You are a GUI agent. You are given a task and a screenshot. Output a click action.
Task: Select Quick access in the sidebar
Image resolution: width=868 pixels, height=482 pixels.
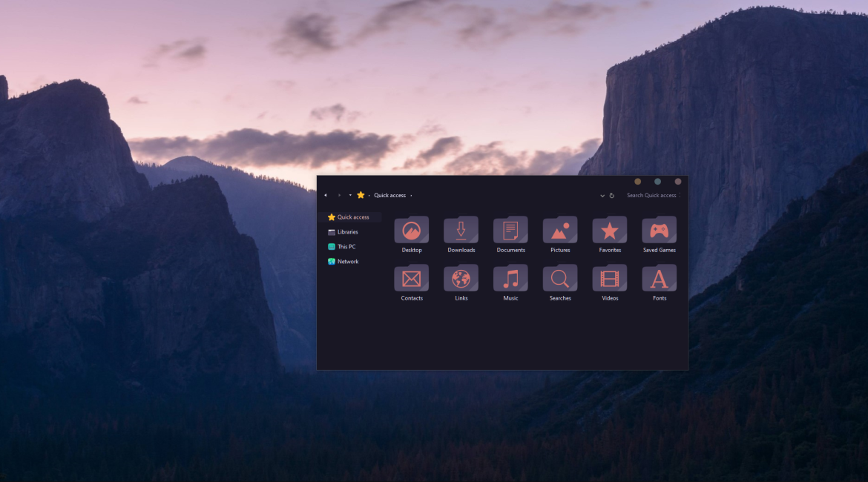click(x=352, y=217)
